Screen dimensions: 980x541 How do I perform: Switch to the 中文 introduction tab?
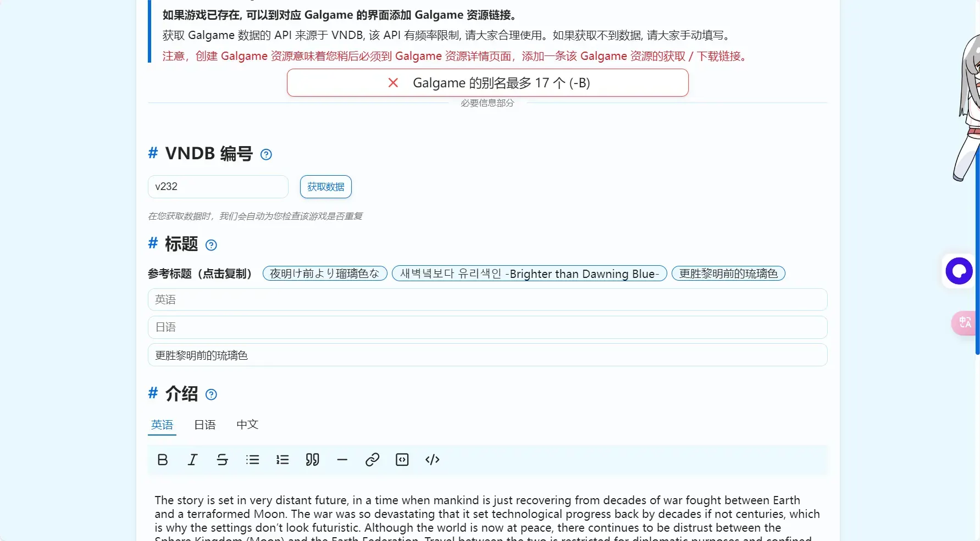point(247,425)
